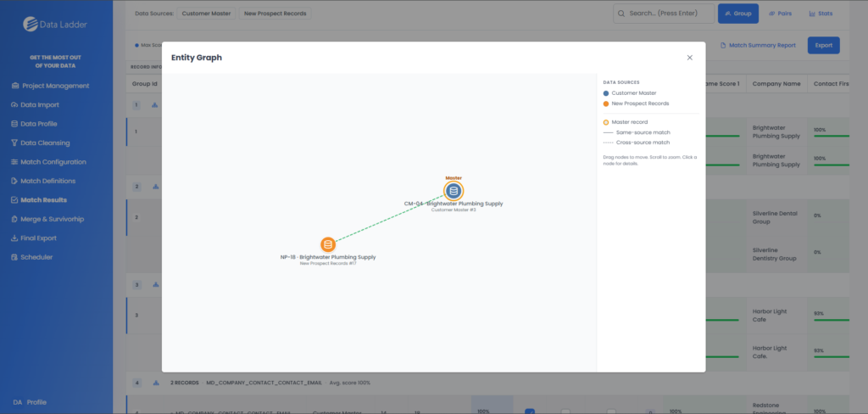The width and height of the screenshot is (868, 414).
Task: Click the Entity Graph title
Action: click(x=197, y=58)
